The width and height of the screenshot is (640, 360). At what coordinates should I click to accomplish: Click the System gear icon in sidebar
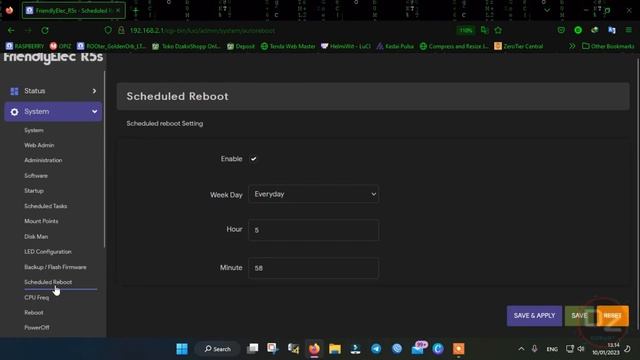[14, 112]
